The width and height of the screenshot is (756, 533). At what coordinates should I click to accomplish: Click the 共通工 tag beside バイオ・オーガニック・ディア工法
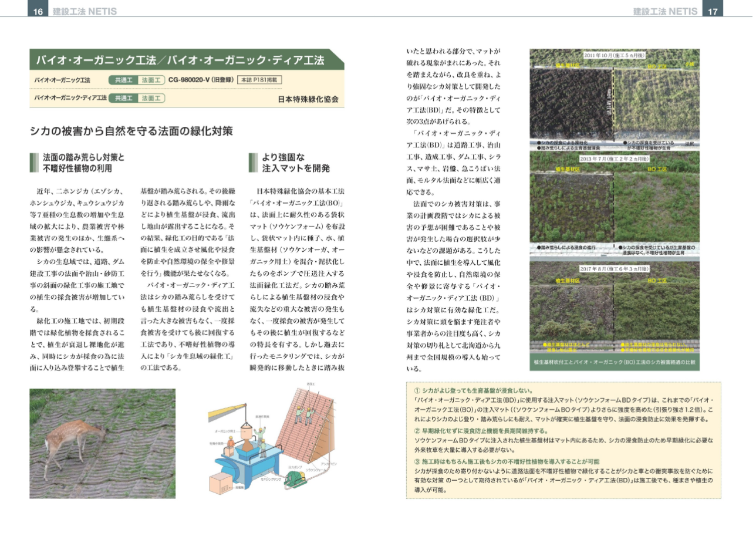[x=123, y=98]
